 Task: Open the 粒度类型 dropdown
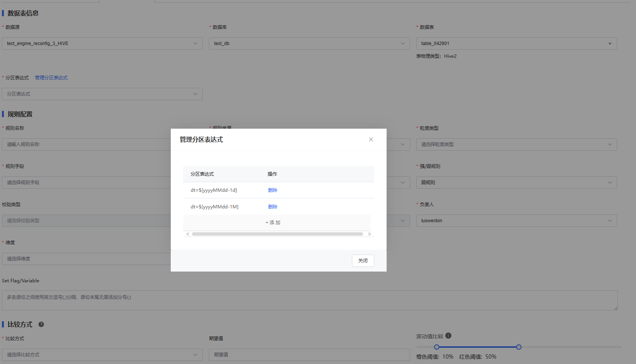[x=517, y=144]
